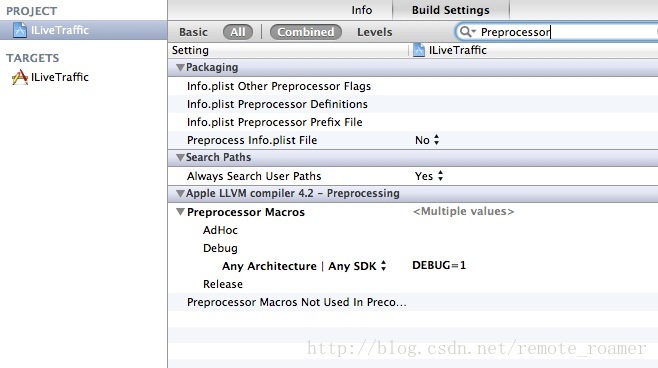
Task: Open search options magnifier in filter field
Action: (467, 32)
